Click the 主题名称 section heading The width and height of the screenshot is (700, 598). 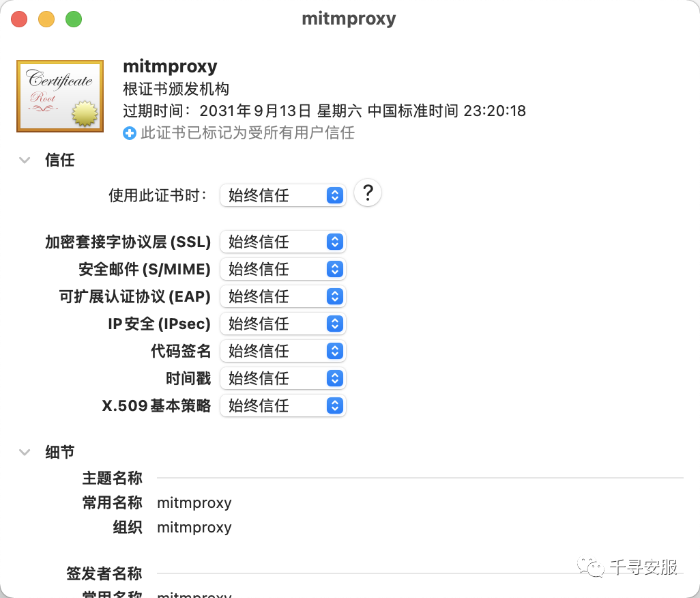point(112,479)
